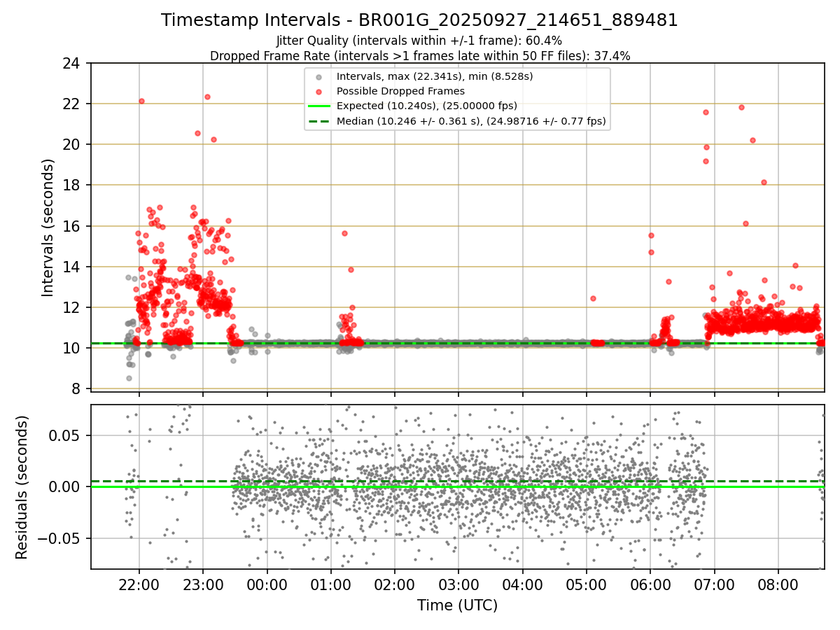840x630 pixels.
Task: Select the Dropped Frame Rate 37.4% subtitle line
Action: 420,56
